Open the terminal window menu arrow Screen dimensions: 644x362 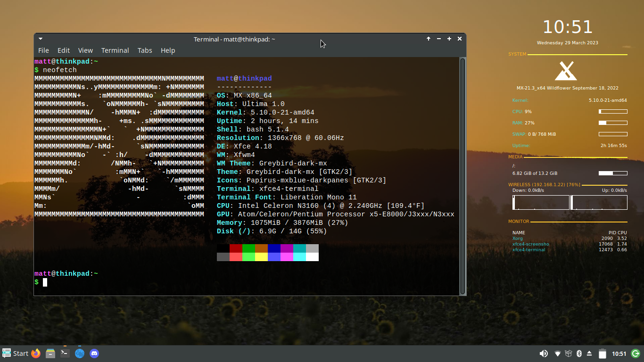tap(41, 39)
